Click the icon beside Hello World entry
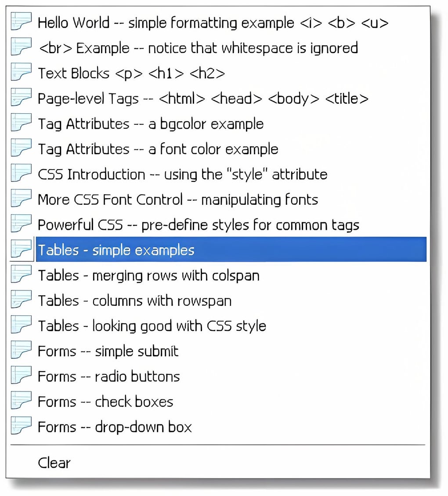448x496 pixels. pos(21,22)
